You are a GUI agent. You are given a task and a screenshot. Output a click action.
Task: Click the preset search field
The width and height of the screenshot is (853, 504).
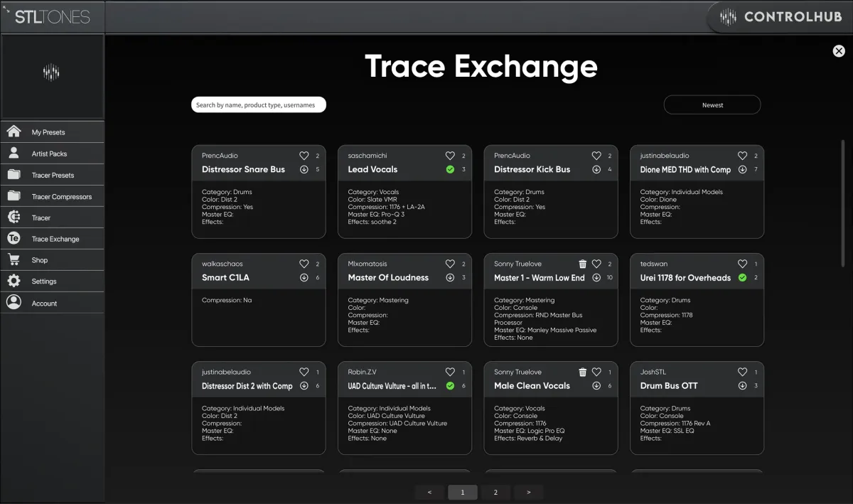[259, 104]
